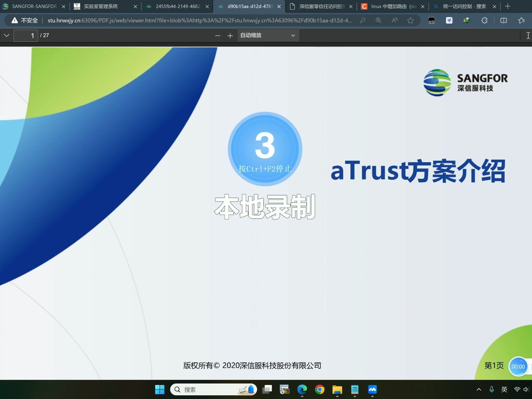532x399 pixels.
Task: Switch to the linux 中增加路由 tab
Action: tap(393, 6)
